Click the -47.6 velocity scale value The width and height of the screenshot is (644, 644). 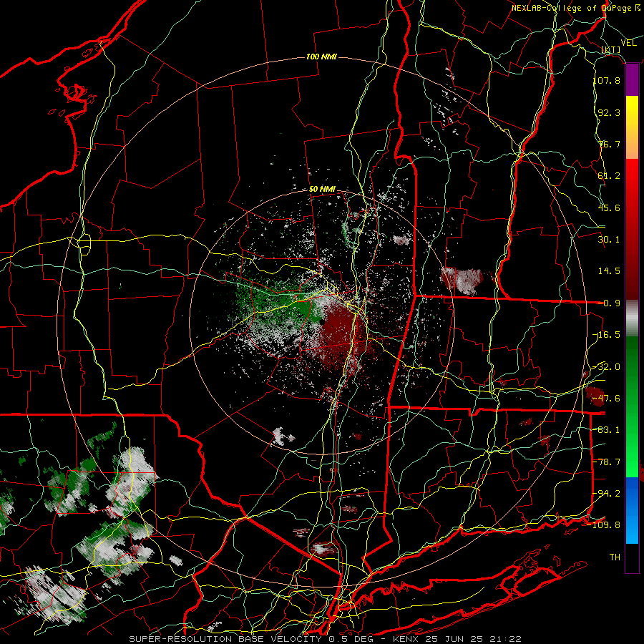(x=607, y=399)
